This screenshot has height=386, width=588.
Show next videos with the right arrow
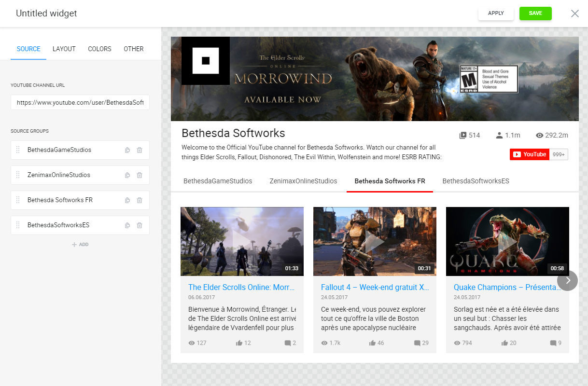coord(567,280)
